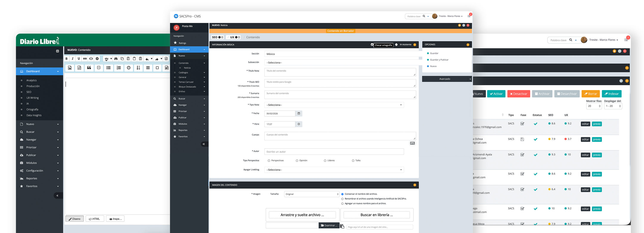644x233 pixels.
Task: Insert an image using the picture icon
Action: [x=70, y=68]
